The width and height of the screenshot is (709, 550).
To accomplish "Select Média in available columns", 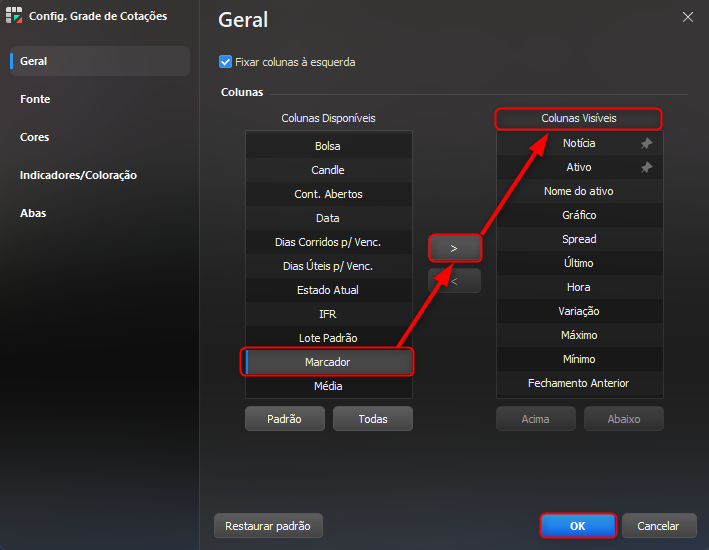I will point(329,386).
